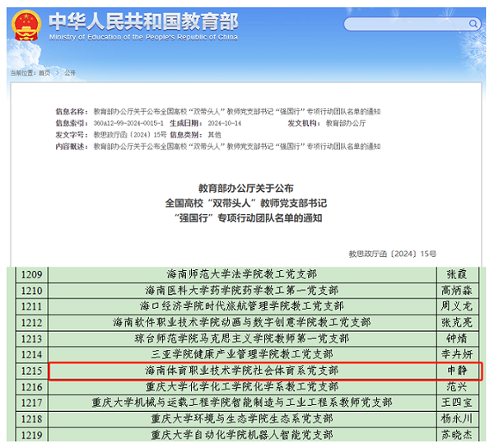The height and width of the screenshot is (448, 494).
Task: Select the 内容概述 summary text
Action: point(237,147)
